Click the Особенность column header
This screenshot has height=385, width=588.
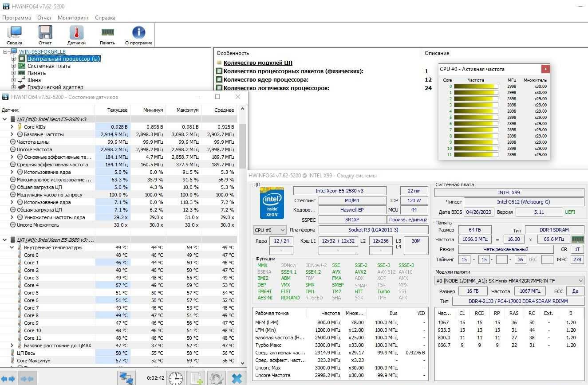click(233, 53)
